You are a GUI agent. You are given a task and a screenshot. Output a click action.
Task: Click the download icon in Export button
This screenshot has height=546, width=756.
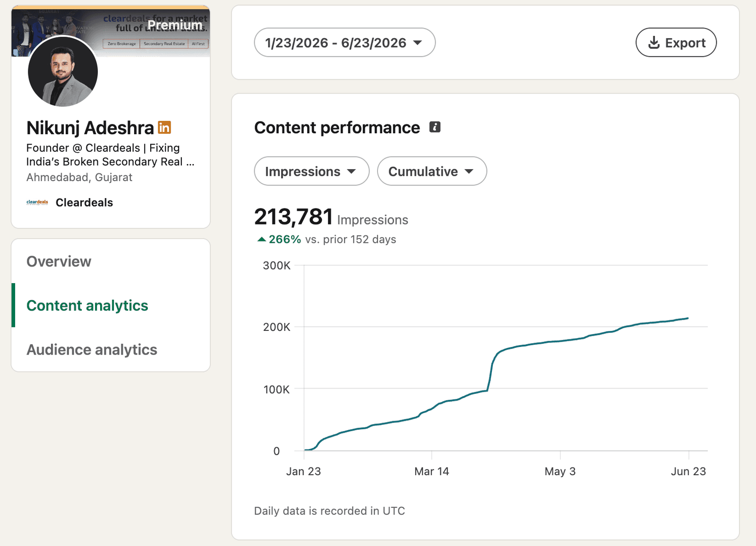[x=654, y=43]
